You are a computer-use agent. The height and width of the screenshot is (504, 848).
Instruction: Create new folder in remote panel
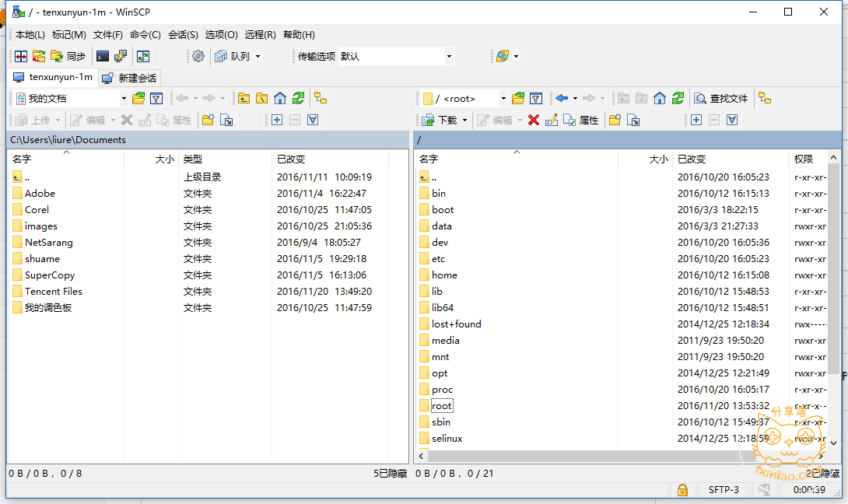615,120
